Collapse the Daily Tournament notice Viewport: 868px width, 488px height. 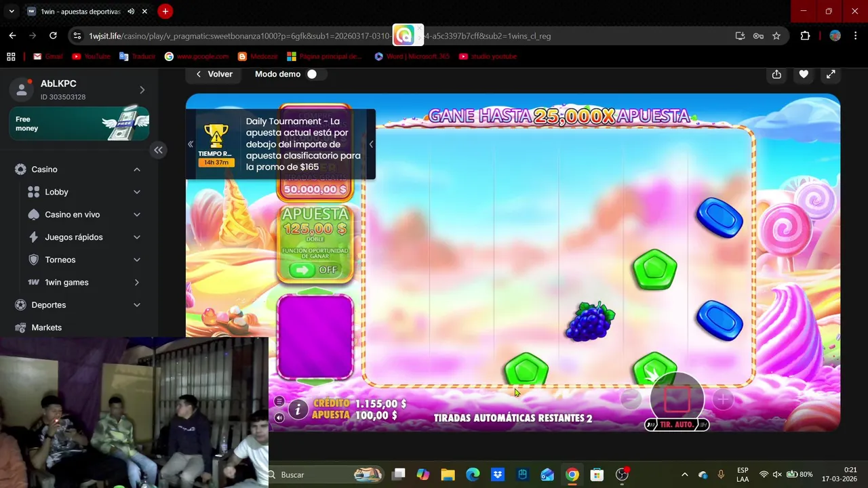(371, 144)
